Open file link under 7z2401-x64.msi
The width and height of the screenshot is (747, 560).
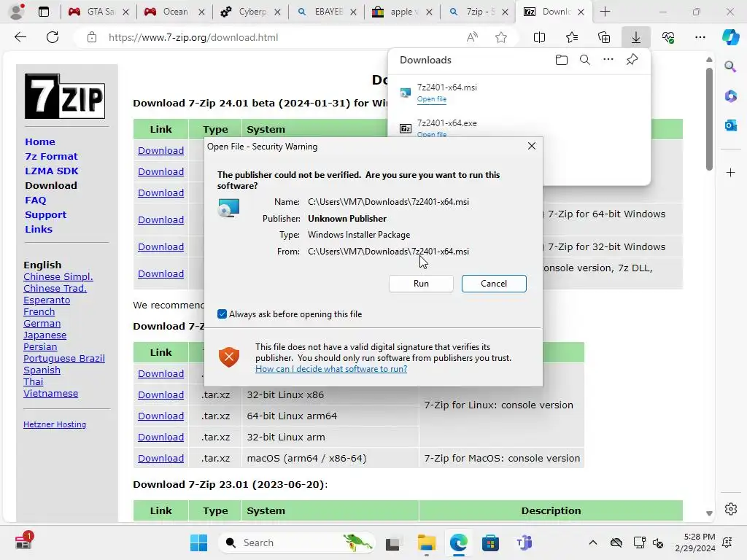(x=432, y=99)
